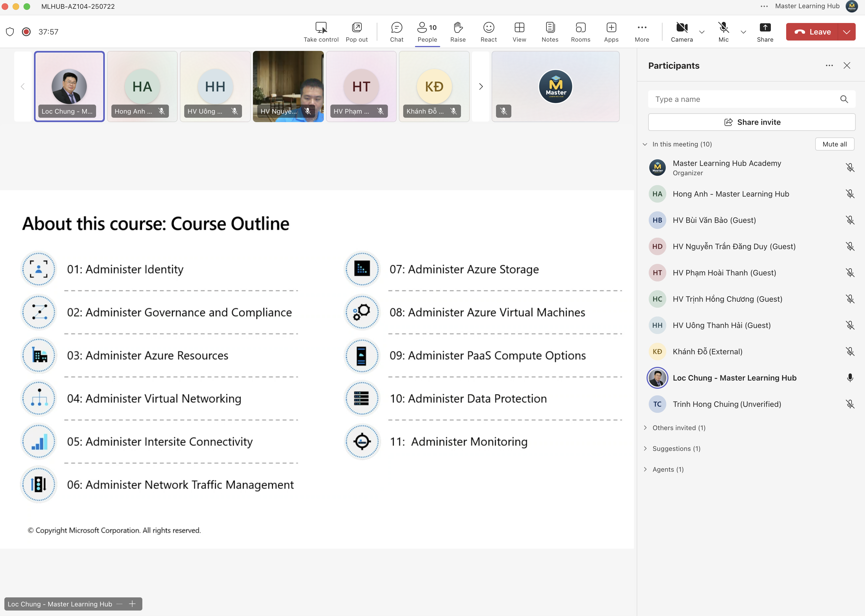Open the Camera options dropdown arrow
Viewport: 865px width, 616px height.
(x=702, y=32)
